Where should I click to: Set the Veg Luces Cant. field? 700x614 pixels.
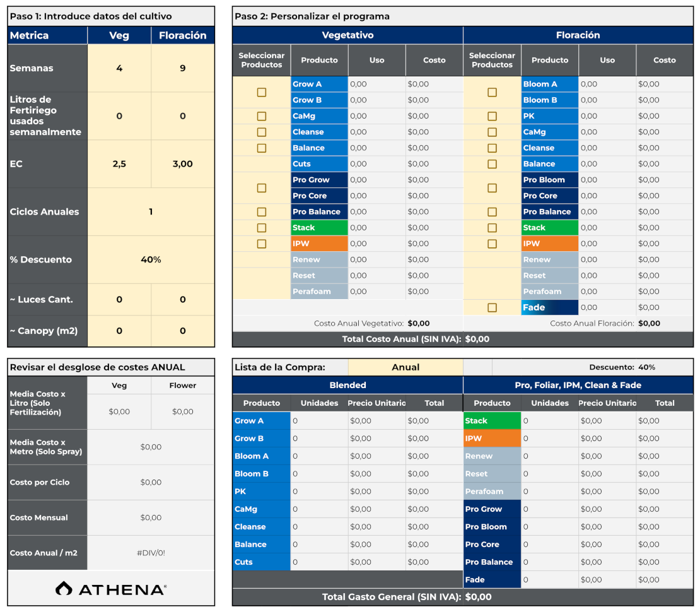[119, 299]
